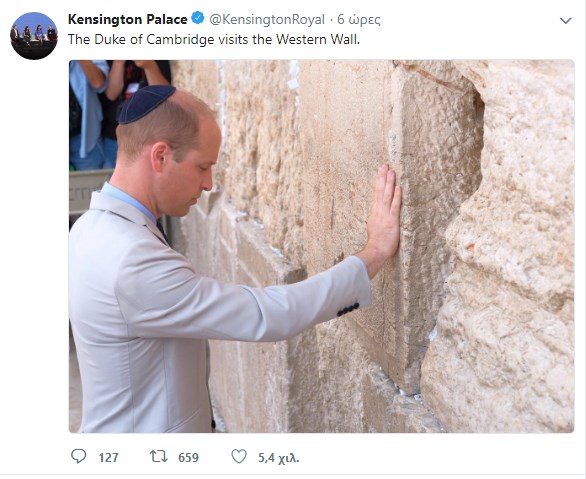
Task: Open the Kensington Palace profile avatar
Action: (34, 36)
